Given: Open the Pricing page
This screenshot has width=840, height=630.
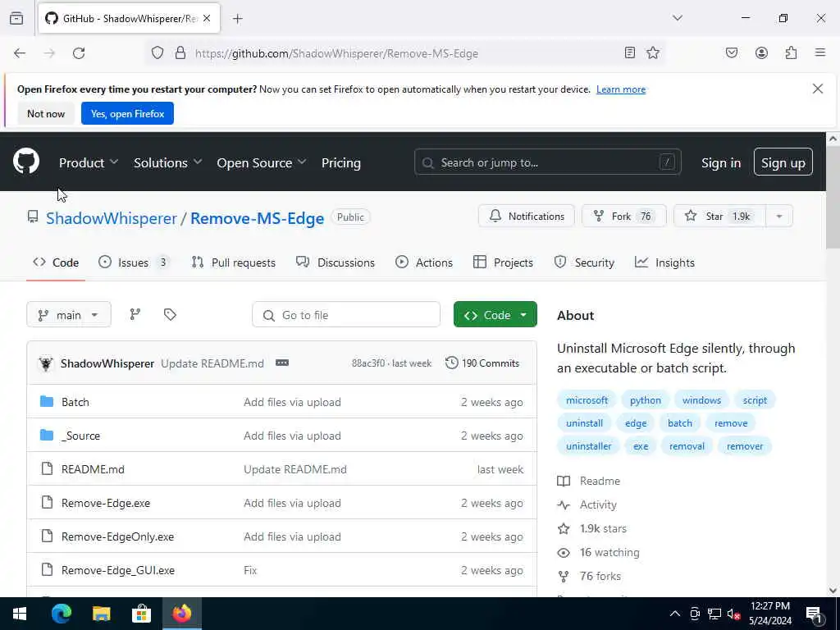Looking at the screenshot, I should click(340, 163).
